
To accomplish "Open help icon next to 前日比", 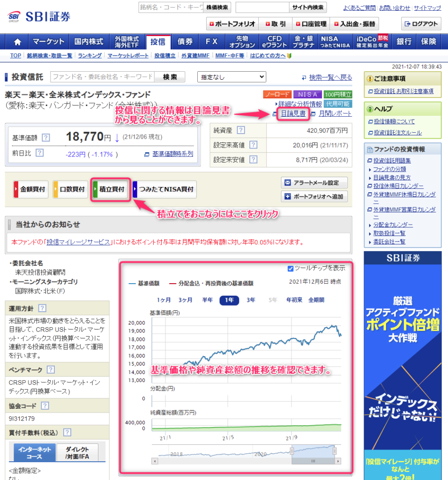I will point(39,152).
